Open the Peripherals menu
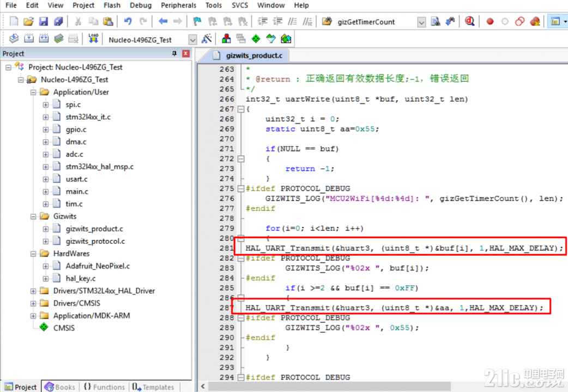568x392 pixels. [179, 5]
